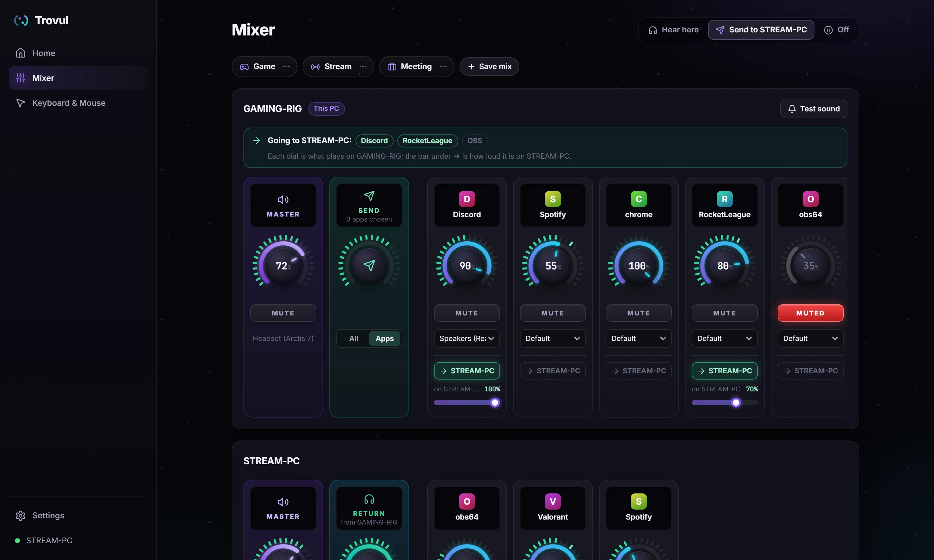This screenshot has height=560, width=934.
Task: Go to Home in the sidebar
Action: pyautogui.click(x=78, y=53)
